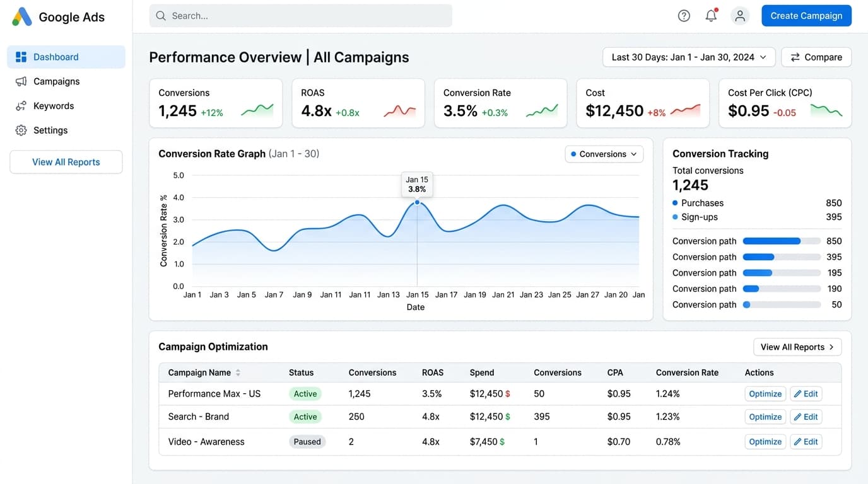The image size is (868, 484).
Task: Click Search - Brand campaign name
Action: click(199, 417)
